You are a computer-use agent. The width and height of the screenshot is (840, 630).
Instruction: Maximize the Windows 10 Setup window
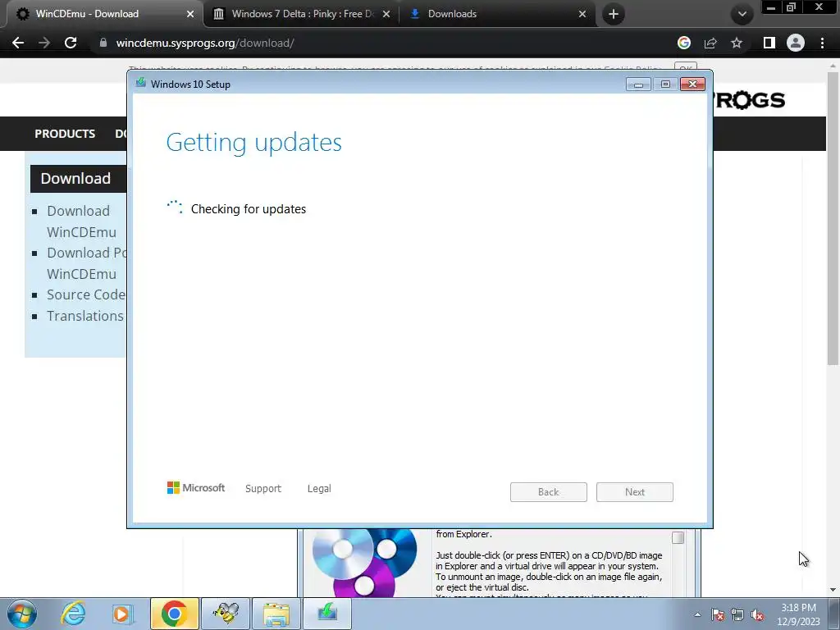[665, 84]
